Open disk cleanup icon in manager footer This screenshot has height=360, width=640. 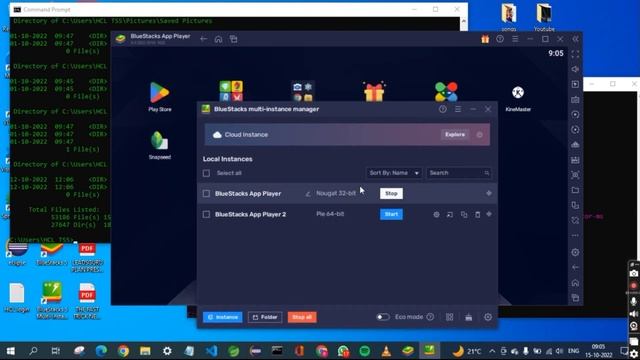coord(469,317)
